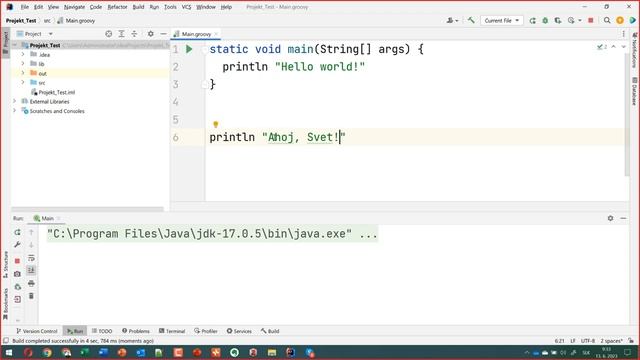Expand the .idea folder
This screenshot has height=360, width=640.
click(x=23, y=54)
